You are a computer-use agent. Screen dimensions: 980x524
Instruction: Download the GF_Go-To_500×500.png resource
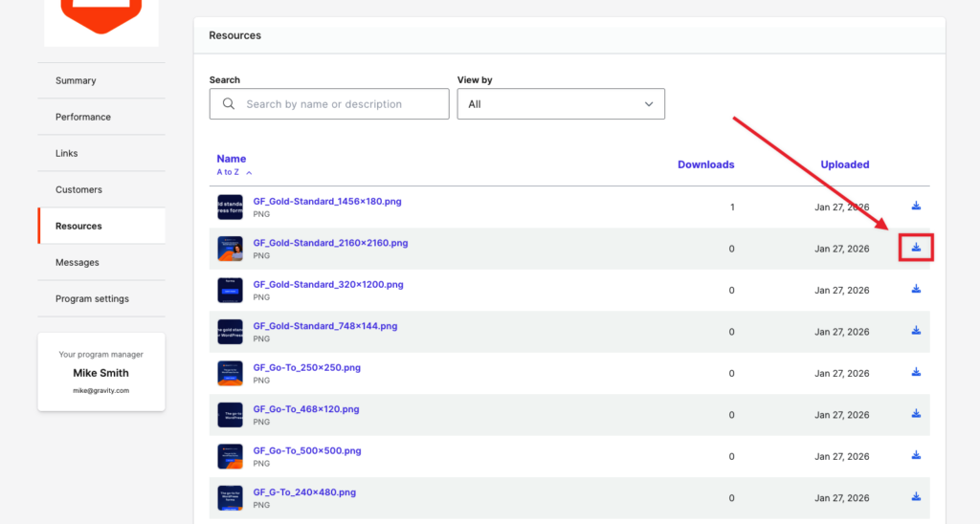[x=916, y=456]
